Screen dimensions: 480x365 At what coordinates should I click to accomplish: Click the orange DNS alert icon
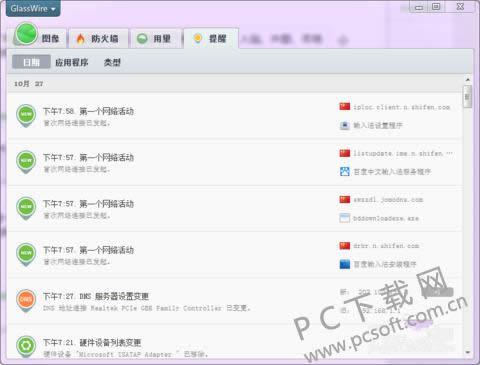click(x=26, y=301)
